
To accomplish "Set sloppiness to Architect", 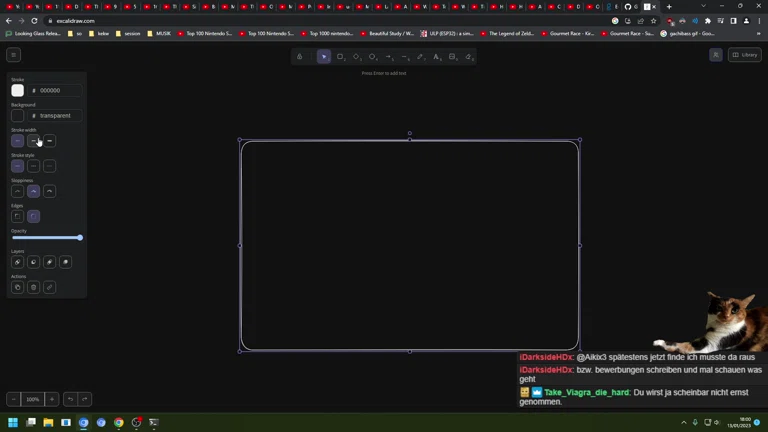I will (x=18, y=192).
